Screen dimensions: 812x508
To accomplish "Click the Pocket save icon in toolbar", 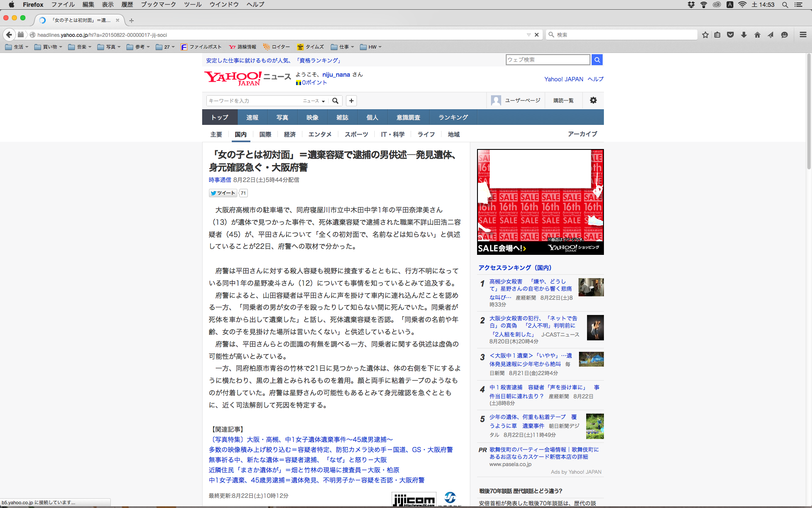I will 730,35.
